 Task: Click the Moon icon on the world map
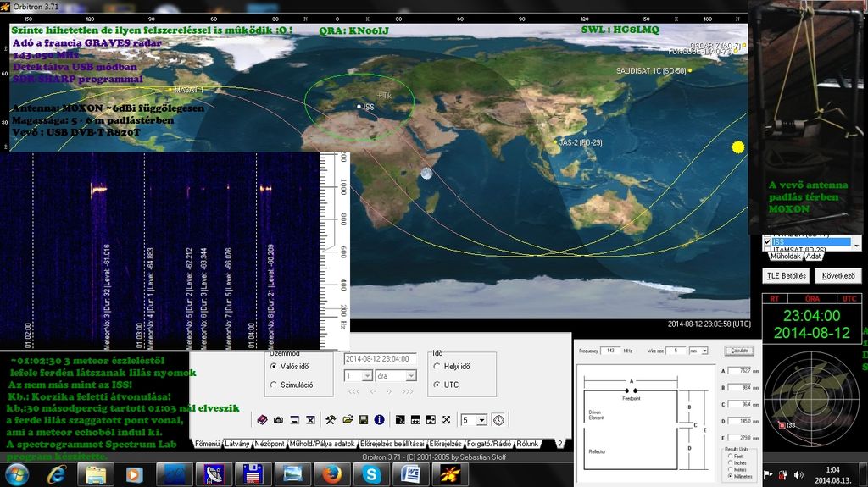(426, 174)
